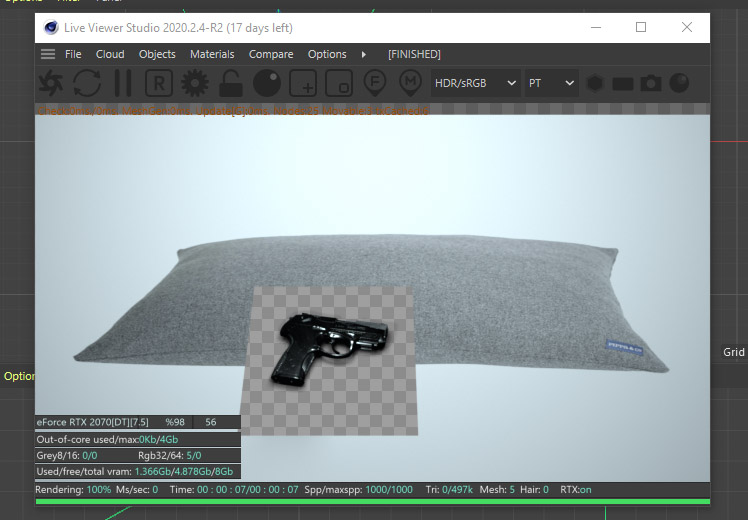Activate the pick material M marker icon
The image size is (748, 520).
[411, 83]
